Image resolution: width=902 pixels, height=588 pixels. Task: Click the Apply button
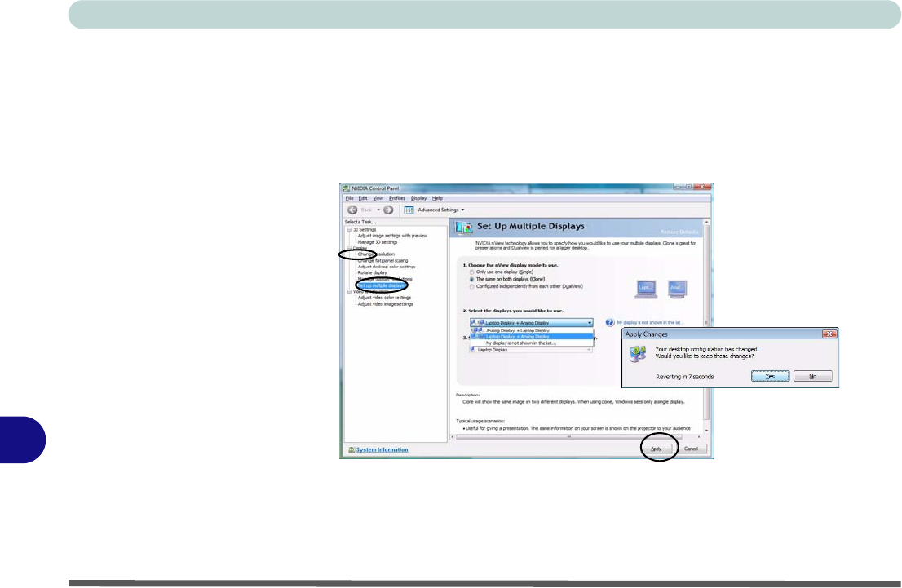[x=657, y=449]
